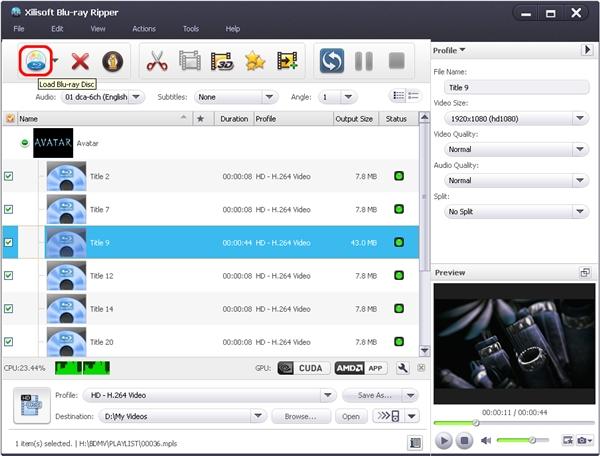Open the Tools menu
600x456 pixels.
click(191, 29)
